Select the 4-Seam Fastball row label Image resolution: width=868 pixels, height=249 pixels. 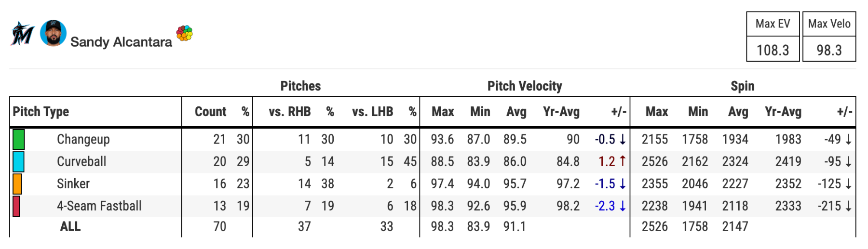99,206
